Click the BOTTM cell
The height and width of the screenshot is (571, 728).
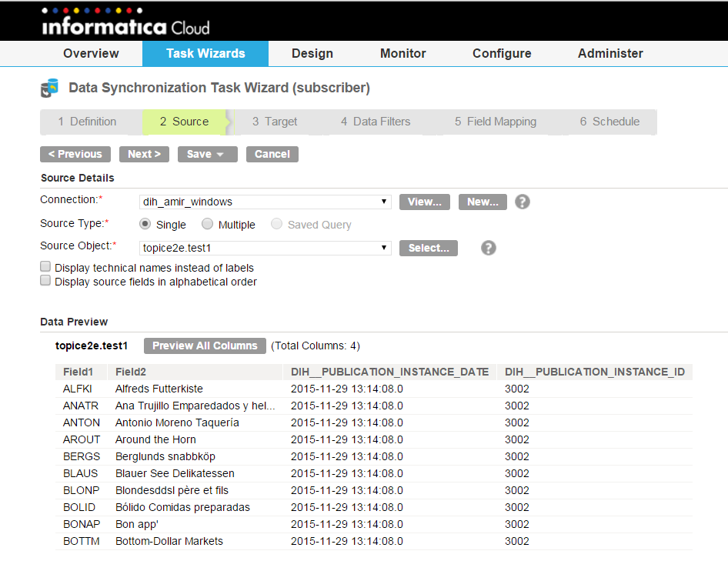coord(82,541)
